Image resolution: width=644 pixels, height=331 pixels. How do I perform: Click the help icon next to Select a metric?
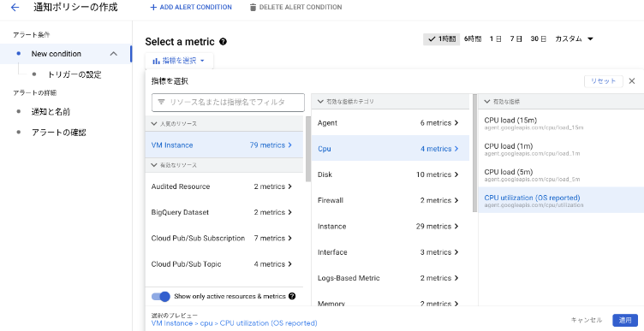click(x=223, y=41)
